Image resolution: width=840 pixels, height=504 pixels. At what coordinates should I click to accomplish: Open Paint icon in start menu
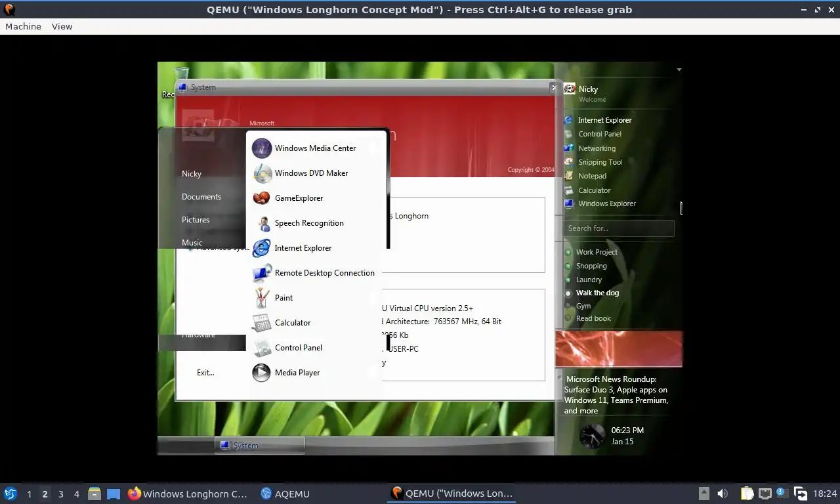tap(261, 298)
